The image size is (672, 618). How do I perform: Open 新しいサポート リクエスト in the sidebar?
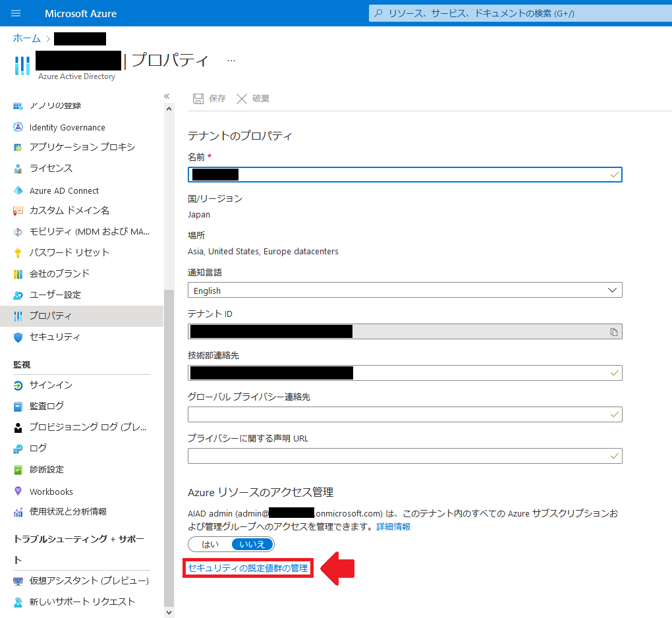click(82, 602)
